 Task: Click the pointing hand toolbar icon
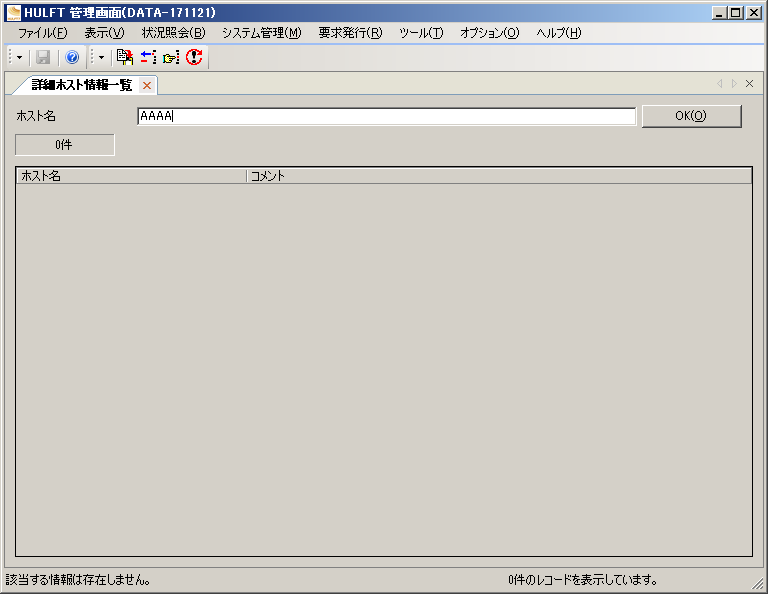point(171,58)
